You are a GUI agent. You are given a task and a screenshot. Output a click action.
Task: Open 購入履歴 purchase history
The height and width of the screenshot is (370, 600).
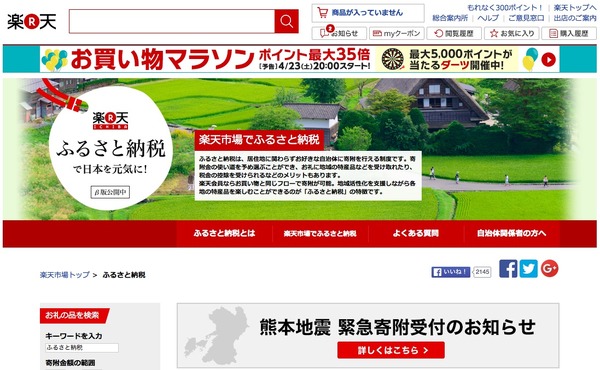tap(569, 34)
